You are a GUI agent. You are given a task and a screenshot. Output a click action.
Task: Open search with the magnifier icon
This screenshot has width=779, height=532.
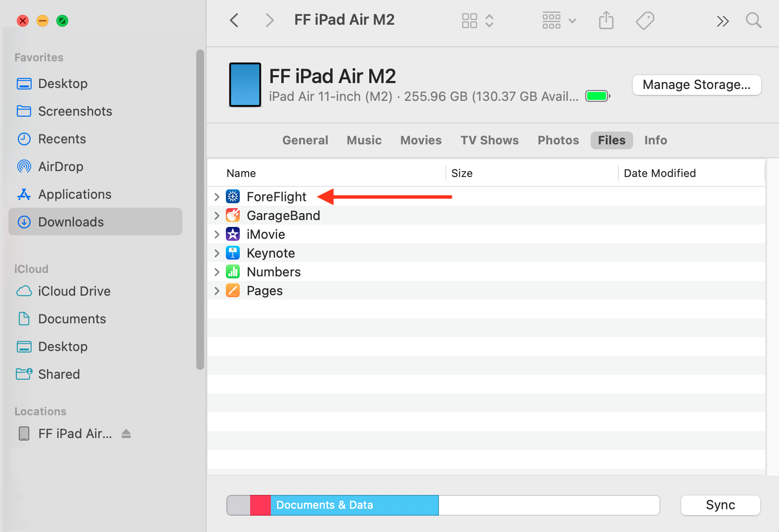pos(753,20)
